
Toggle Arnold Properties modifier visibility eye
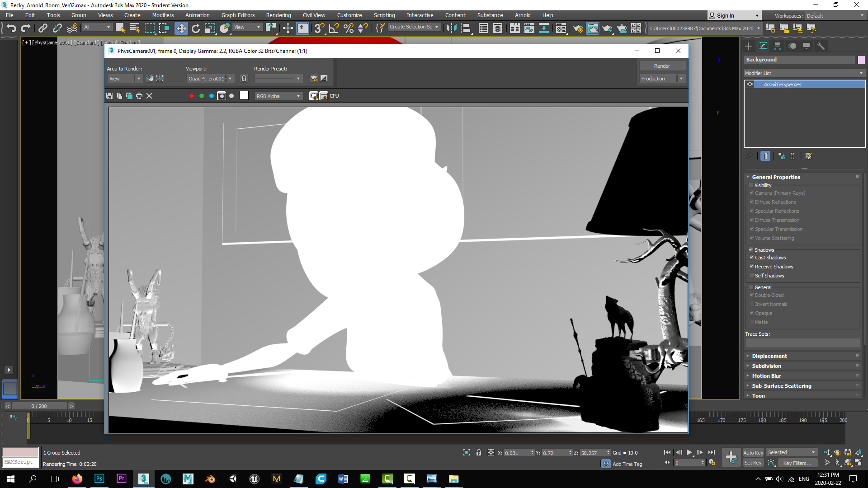(x=750, y=84)
